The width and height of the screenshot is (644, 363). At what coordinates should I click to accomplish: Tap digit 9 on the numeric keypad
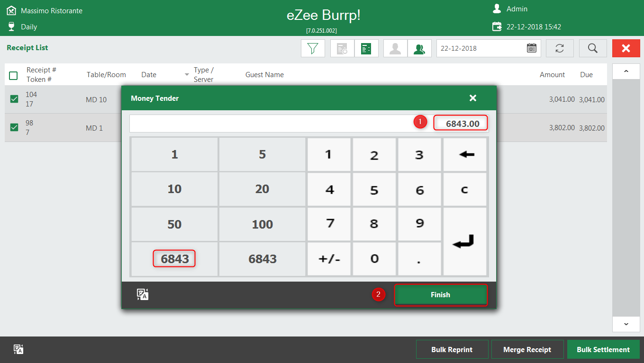pyautogui.click(x=419, y=224)
